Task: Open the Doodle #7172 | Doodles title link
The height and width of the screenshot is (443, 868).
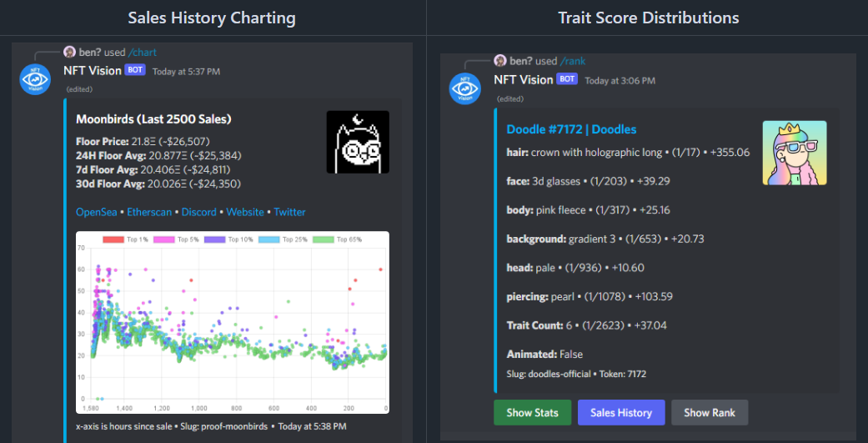Action: point(571,129)
